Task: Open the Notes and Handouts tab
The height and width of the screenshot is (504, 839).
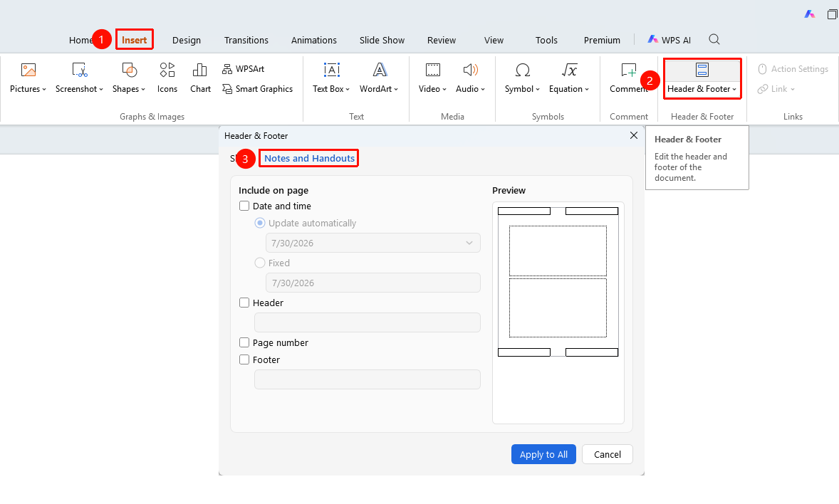Action: tap(309, 158)
